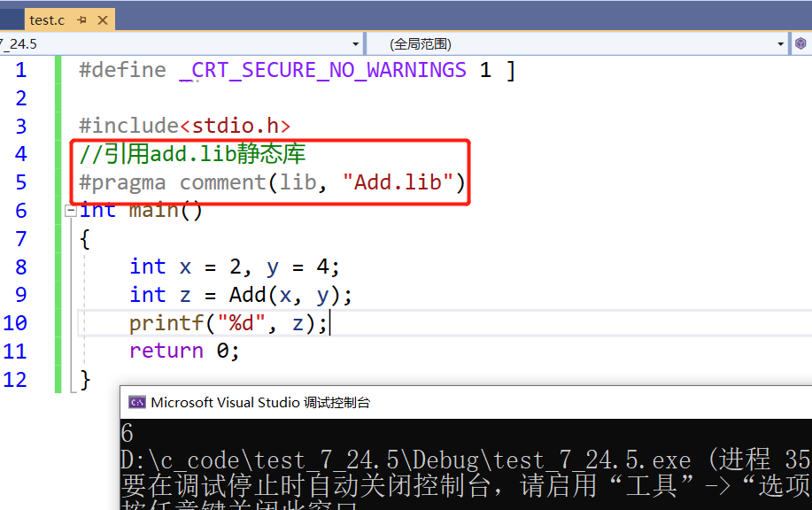812x510 pixels.
Task: Click the test_7_24.5.exe path in console
Action: 406,460
